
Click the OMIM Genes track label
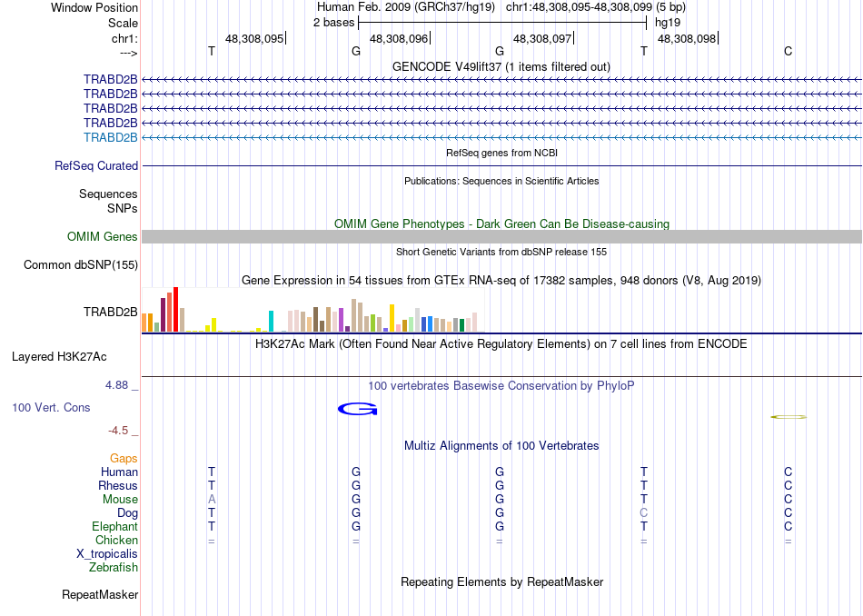pos(103,237)
